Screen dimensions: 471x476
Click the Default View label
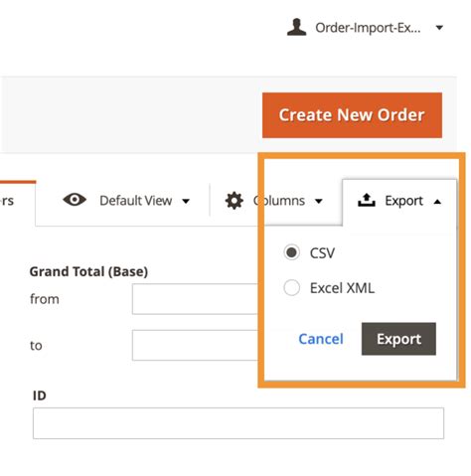click(x=136, y=201)
